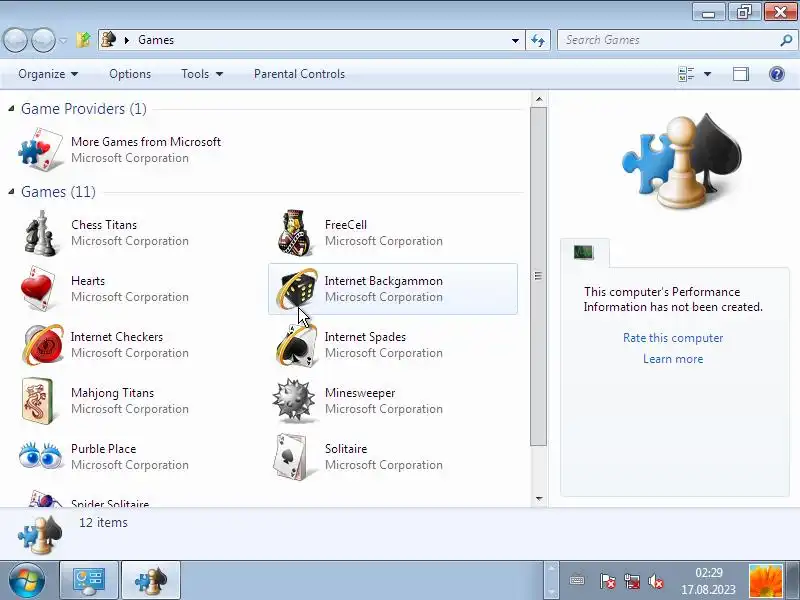Click the Learn more link
The height and width of the screenshot is (600, 800).
click(x=672, y=359)
